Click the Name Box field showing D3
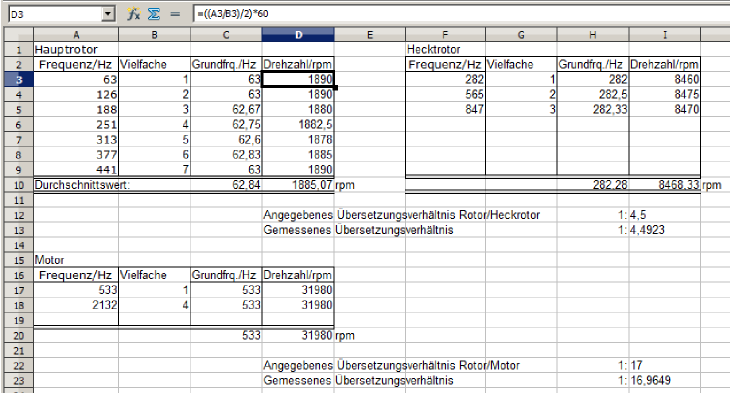 [x=55, y=14]
